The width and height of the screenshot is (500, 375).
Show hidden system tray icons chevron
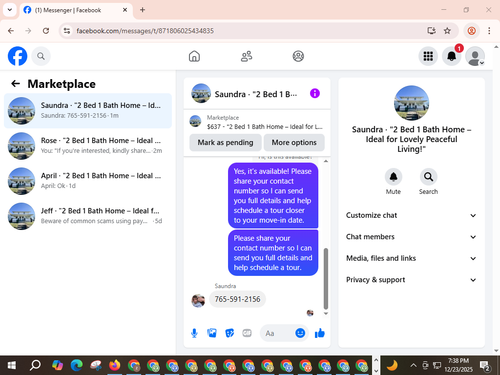(x=413, y=365)
